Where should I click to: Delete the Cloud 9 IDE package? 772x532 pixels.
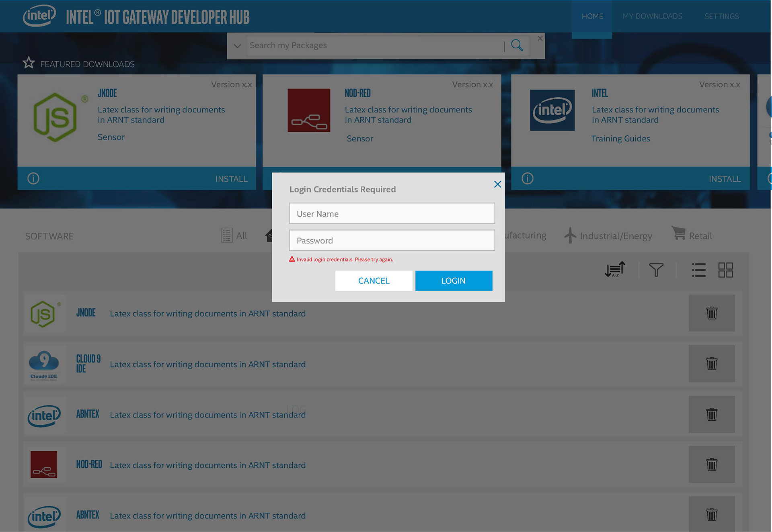711,364
